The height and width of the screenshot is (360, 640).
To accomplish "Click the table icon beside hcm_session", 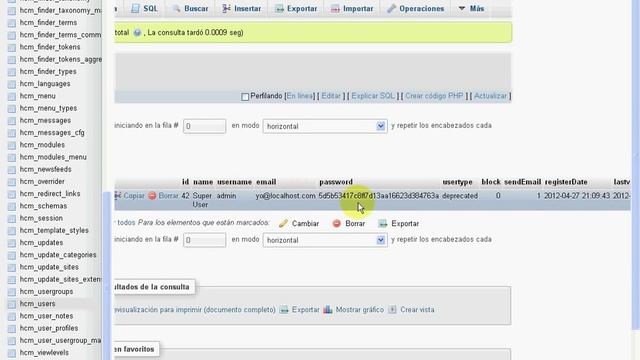I will point(12,219).
